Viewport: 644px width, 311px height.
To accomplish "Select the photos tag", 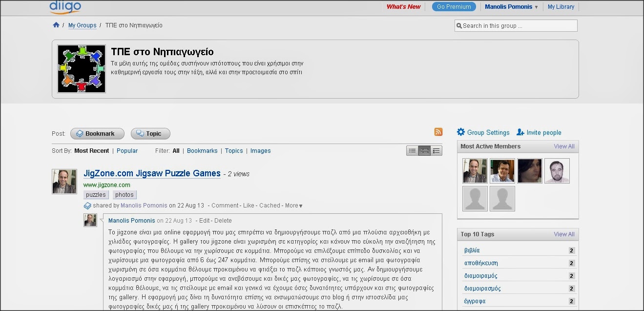I will coord(125,195).
